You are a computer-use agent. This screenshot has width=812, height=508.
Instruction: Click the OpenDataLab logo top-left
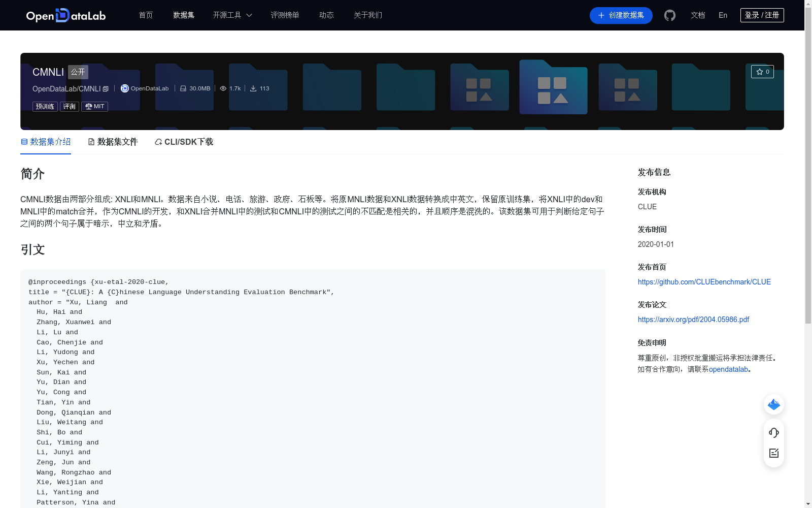coord(65,15)
